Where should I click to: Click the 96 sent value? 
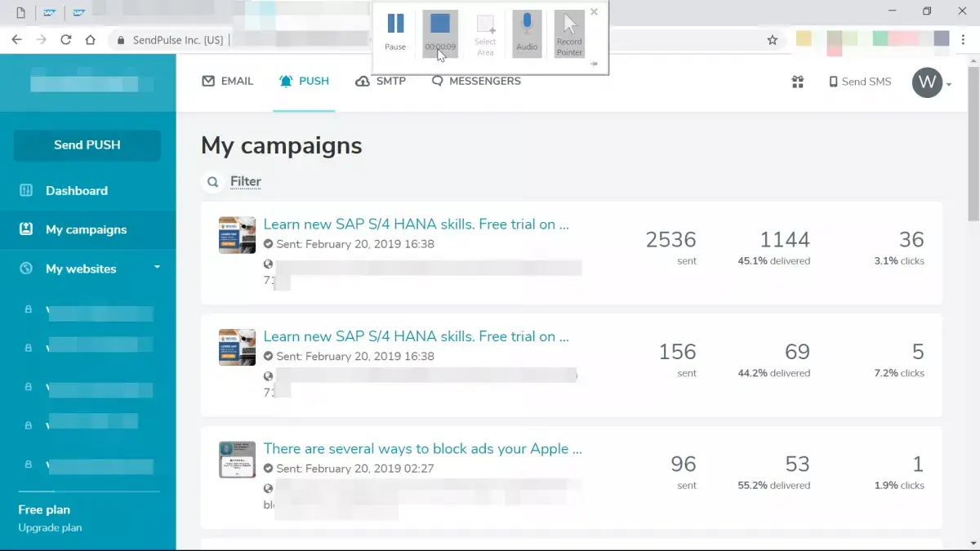(x=684, y=464)
